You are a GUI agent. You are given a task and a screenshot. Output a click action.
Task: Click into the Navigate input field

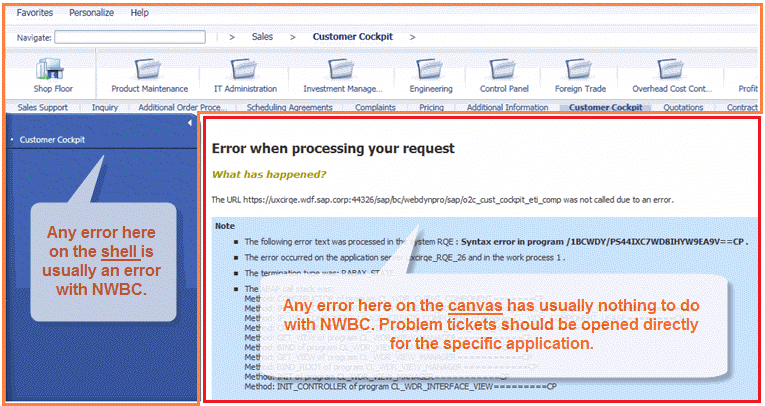[x=130, y=37]
